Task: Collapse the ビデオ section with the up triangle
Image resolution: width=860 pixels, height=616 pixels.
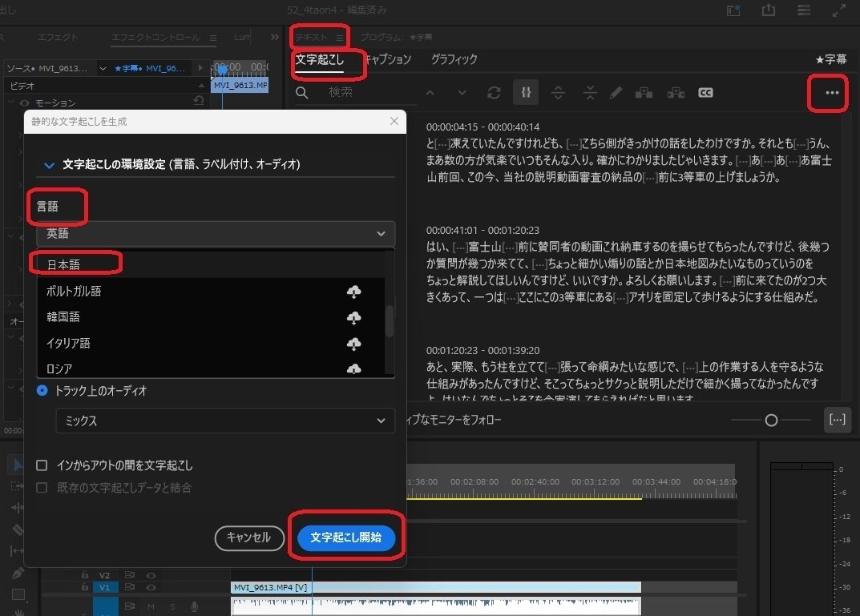Action: 201,86
